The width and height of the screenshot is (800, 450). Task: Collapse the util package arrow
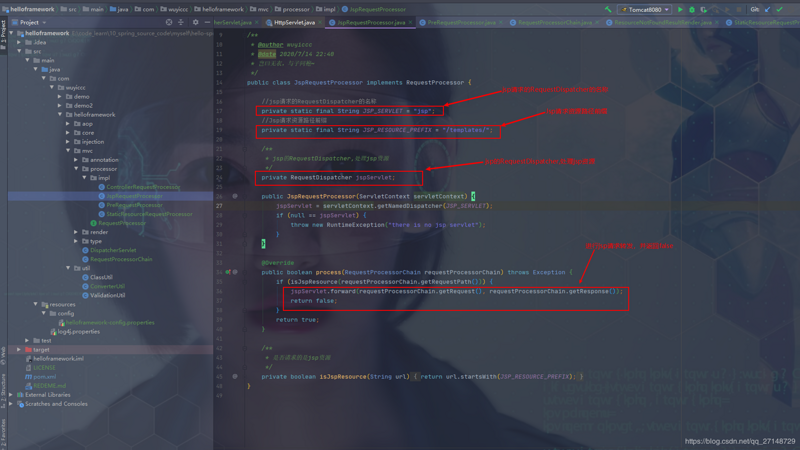(x=68, y=268)
